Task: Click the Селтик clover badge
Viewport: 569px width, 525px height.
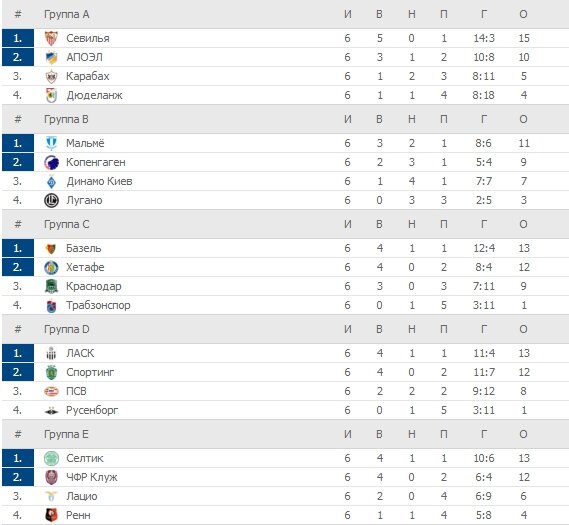Action: (51, 458)
